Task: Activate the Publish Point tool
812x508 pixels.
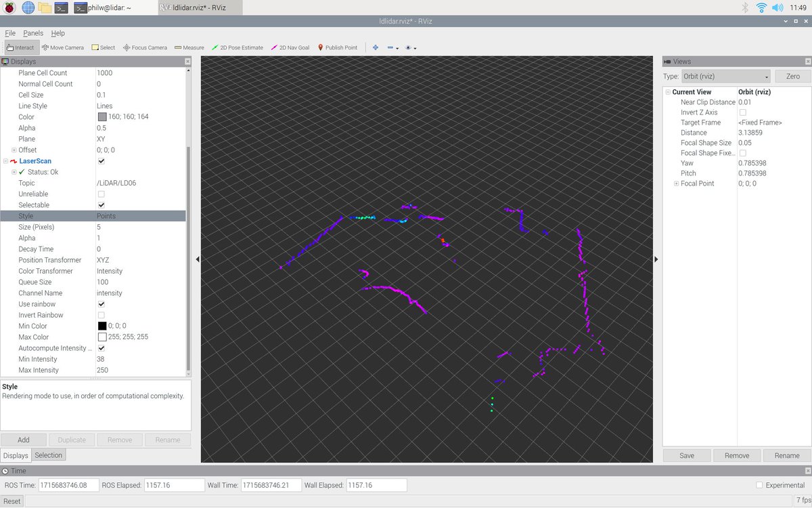Action: tap(338, 47)
